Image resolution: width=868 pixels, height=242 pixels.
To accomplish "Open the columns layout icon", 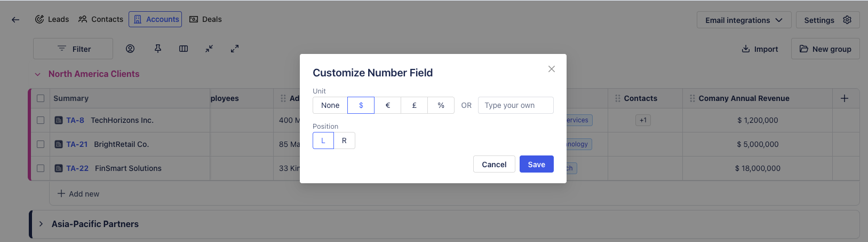I will click(x=184, y=49).
